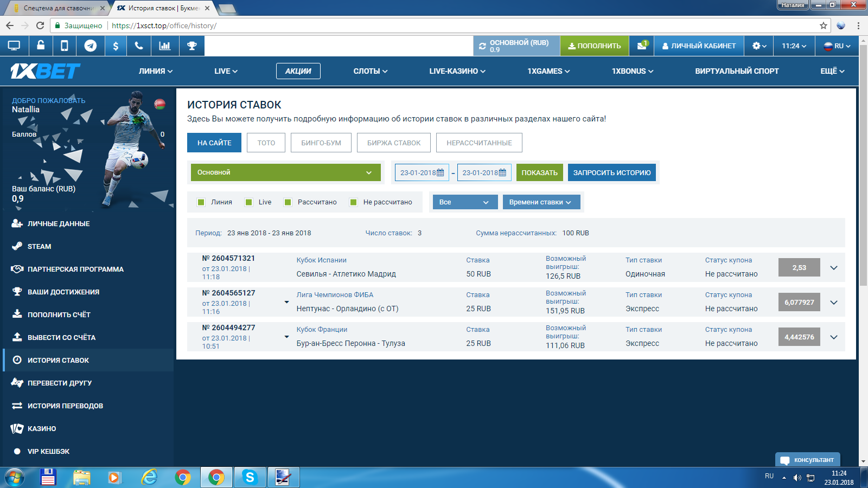Click the telephone callback icon
868x488 pixels.
coord(139,46)
